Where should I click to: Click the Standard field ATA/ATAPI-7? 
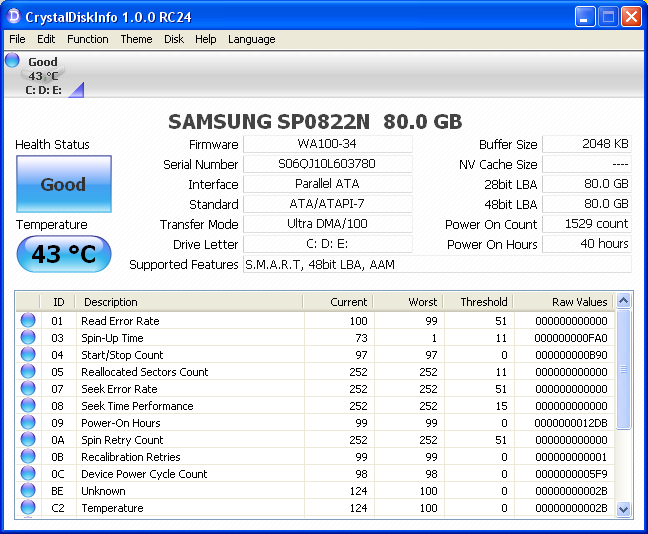[328, 204]
